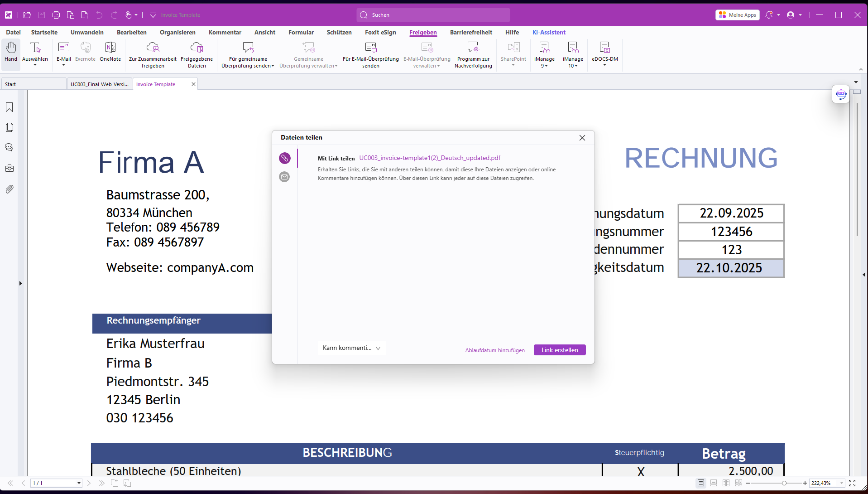868x494 pixels.
Task: Click Für gemeinsame Überprüfung senden
Action: click(248, 54)
